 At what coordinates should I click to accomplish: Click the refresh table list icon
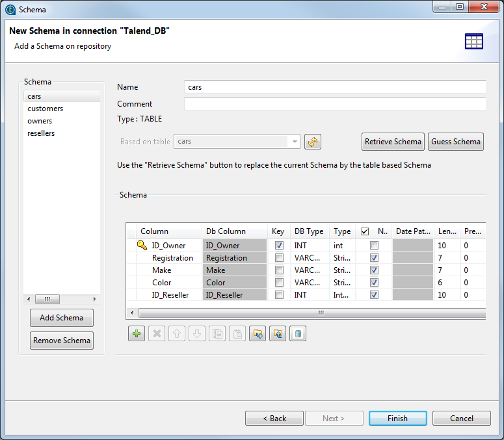coord(313,142)
